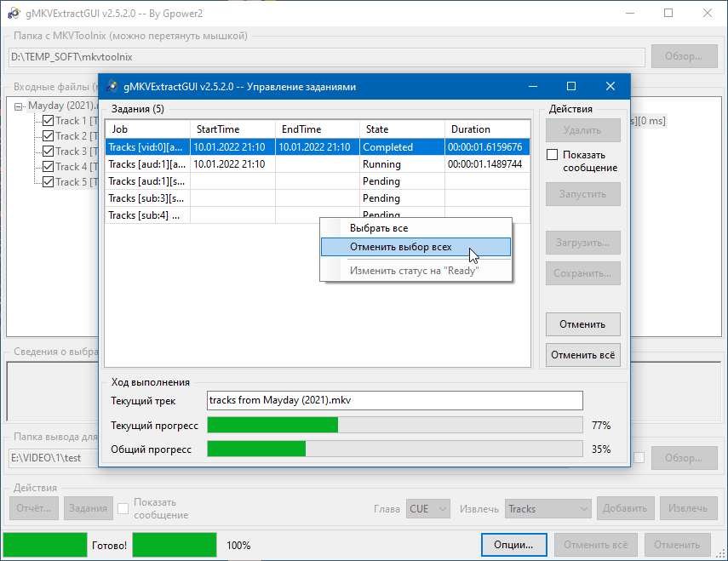Uncheck Track 1 in the main window
The image size is (728, 561).
(48, 121)
